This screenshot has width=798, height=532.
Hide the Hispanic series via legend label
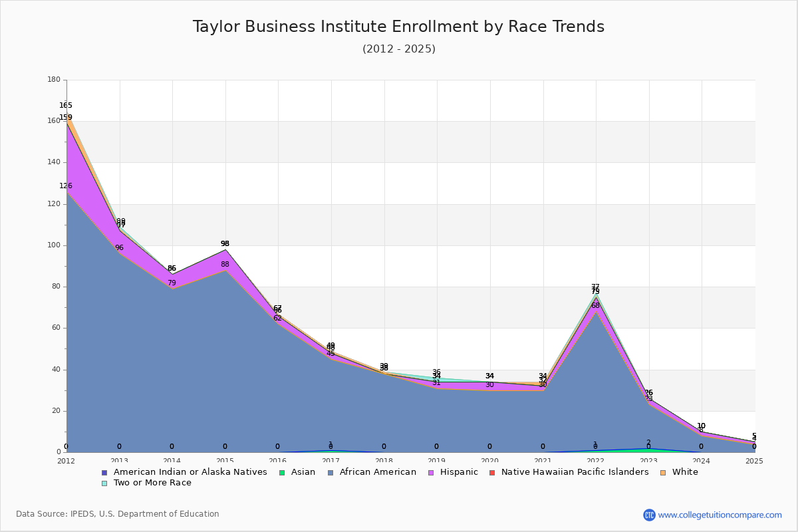tap(459, 472)
